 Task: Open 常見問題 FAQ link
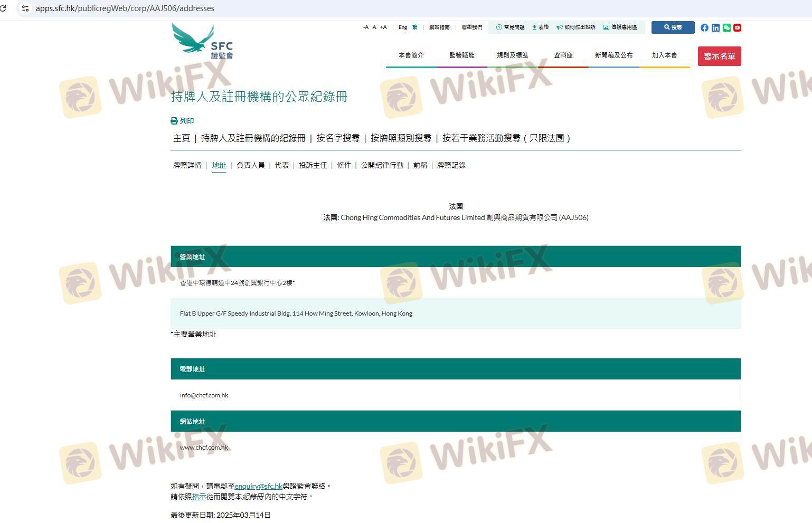point(511,27)
